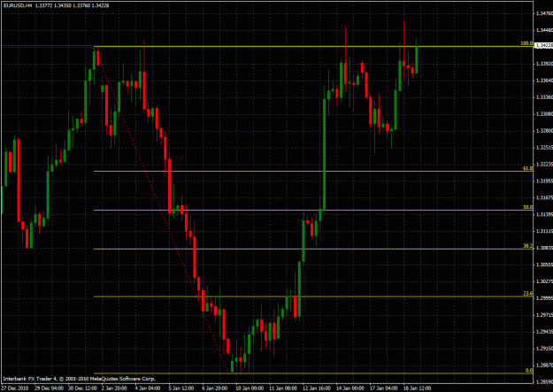
Task: Click the 5 Jan 12:00 time label
Action: (181, 388)
